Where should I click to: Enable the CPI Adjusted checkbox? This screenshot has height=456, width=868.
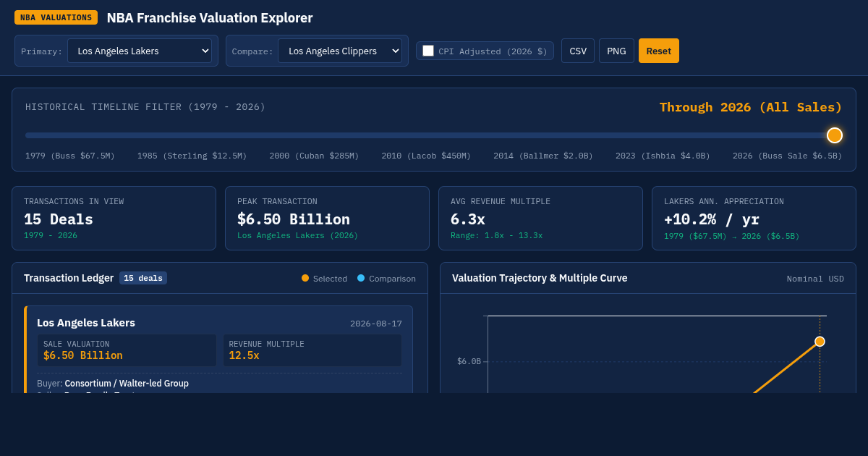coord(428,51)
